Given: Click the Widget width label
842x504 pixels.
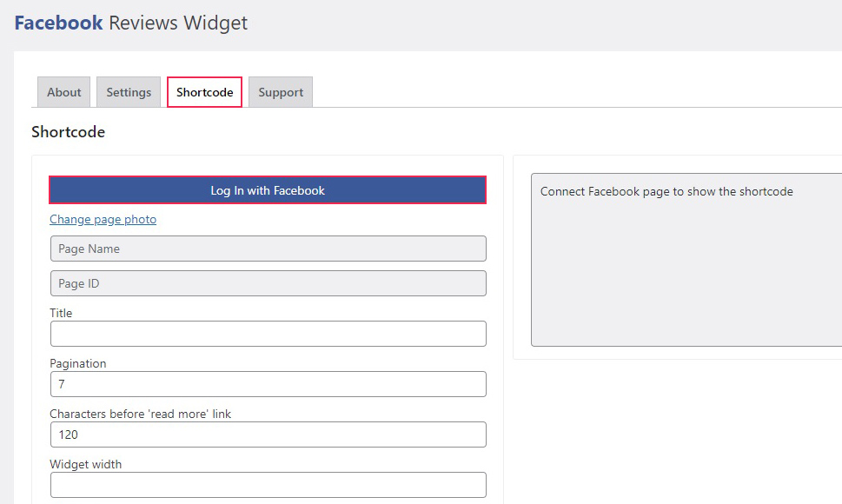Looking at the screenshot, I should pos(85,464).
